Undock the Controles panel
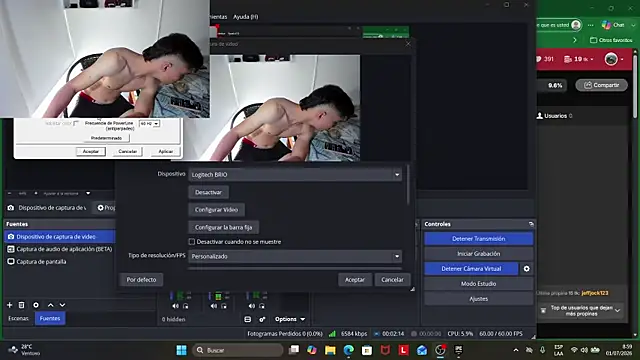The image size is (640, 360). 531,224
